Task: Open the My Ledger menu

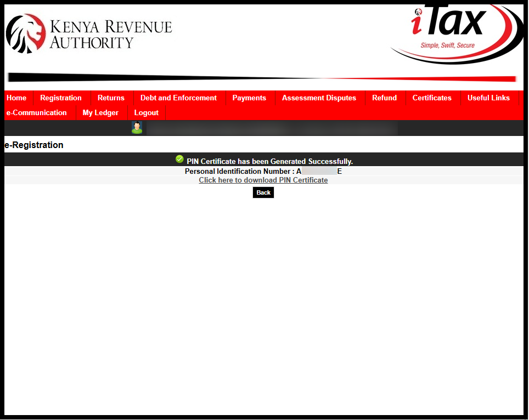Action: [x=100, y=112]
